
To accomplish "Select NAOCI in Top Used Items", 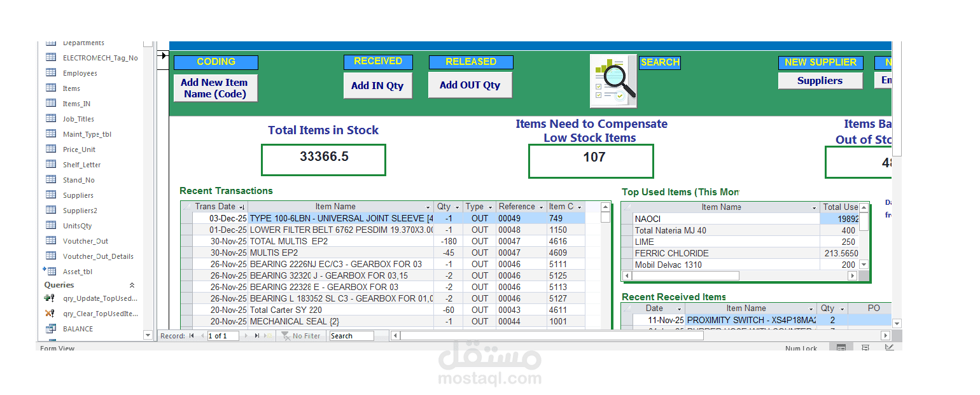I will pos(726,219).
